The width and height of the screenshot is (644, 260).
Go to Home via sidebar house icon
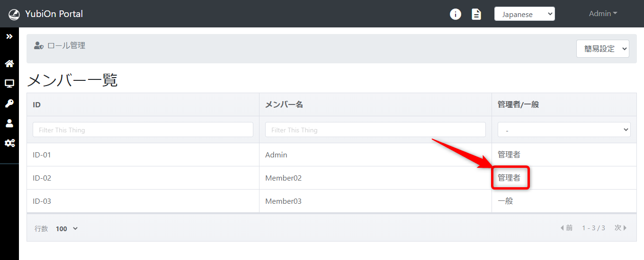pyautogui.click(x=9, y=63)
